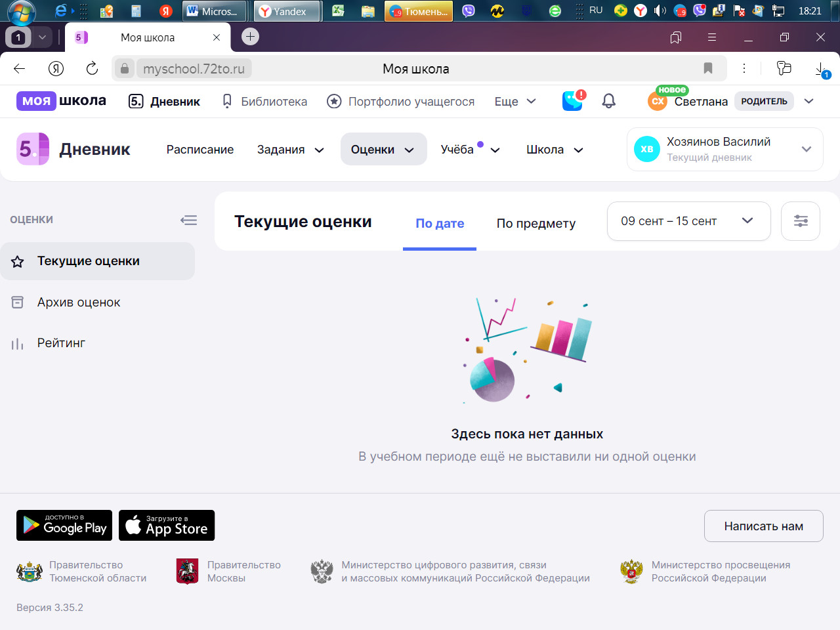
Task: Expand the Задания dropdown menu
Action: pos(290,150)
